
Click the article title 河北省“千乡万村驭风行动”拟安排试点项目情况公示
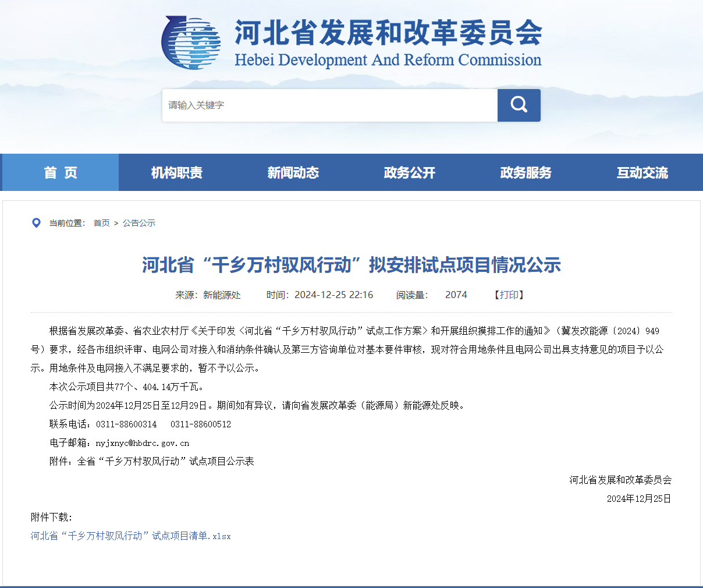(351, 265)
